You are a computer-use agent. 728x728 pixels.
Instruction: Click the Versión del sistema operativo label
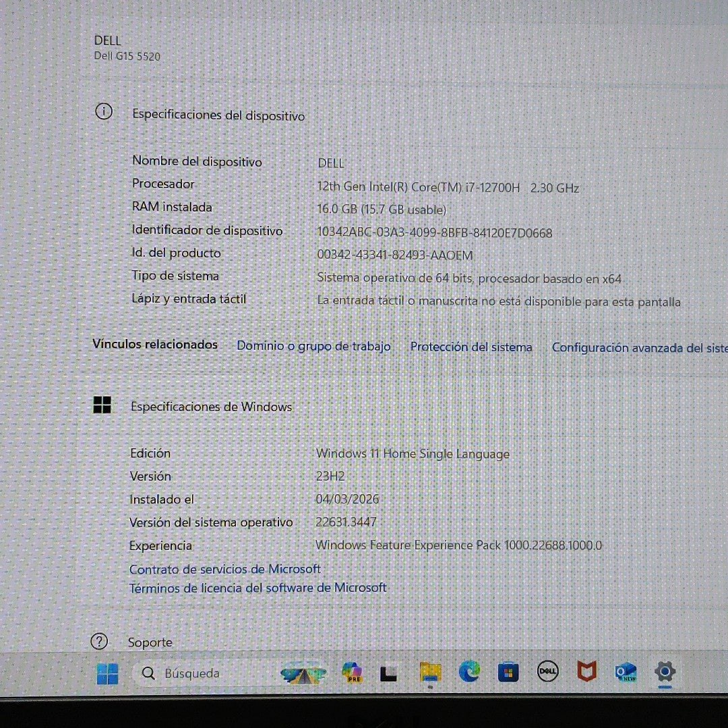pos(211,522)
